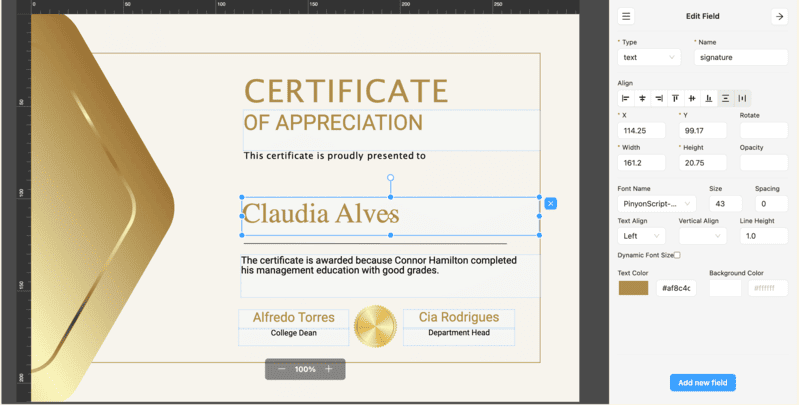Open the Type dropdown showing text

(649, 58)
